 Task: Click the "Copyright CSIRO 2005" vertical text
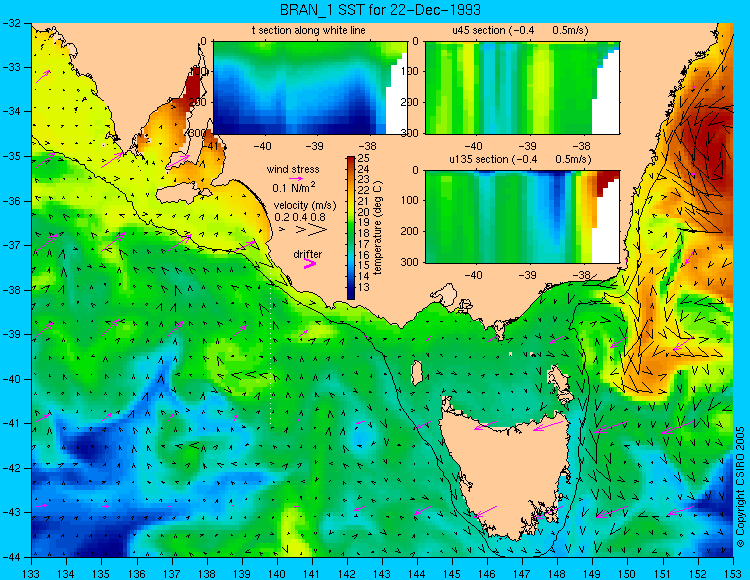coord(740,487)
